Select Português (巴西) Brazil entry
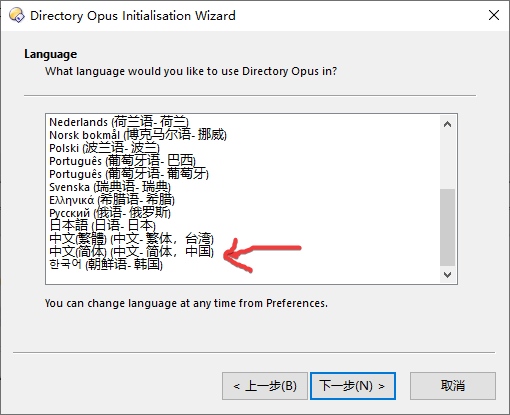The height and width of the screenshot is (415, 510). click(122, 161)
